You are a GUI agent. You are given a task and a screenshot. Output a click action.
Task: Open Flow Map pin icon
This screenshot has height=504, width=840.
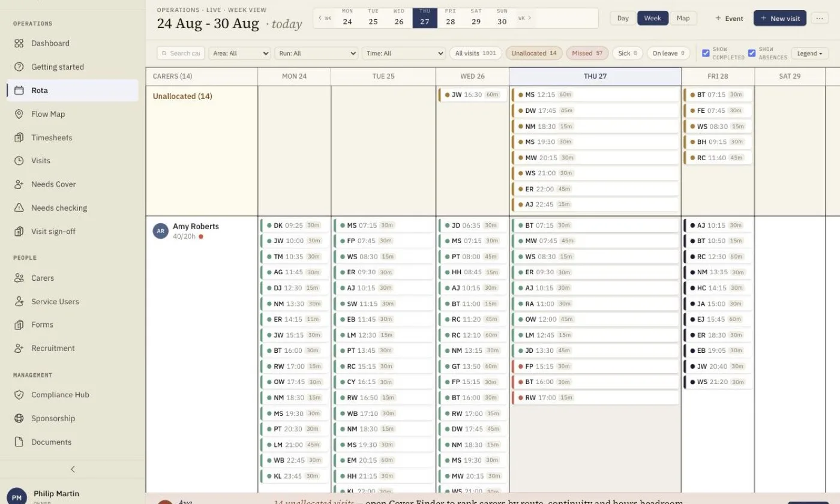pyautogui.click(x=19, y=114)
